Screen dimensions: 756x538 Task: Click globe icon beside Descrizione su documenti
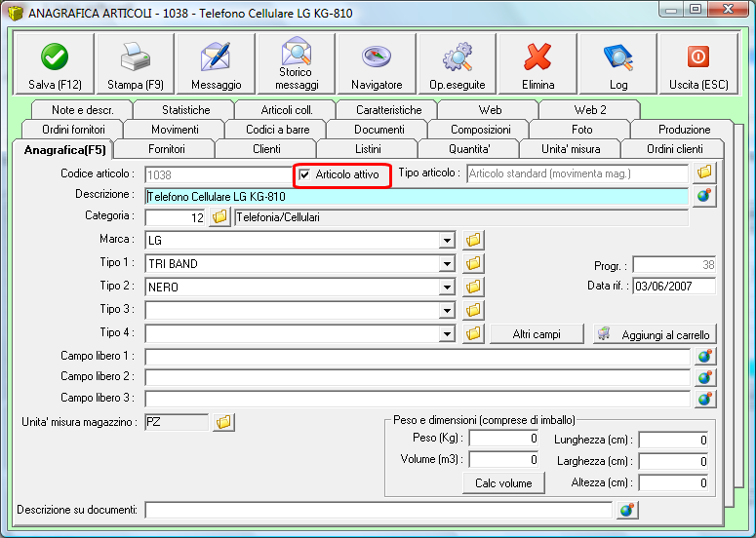click(x=627, y=510)
